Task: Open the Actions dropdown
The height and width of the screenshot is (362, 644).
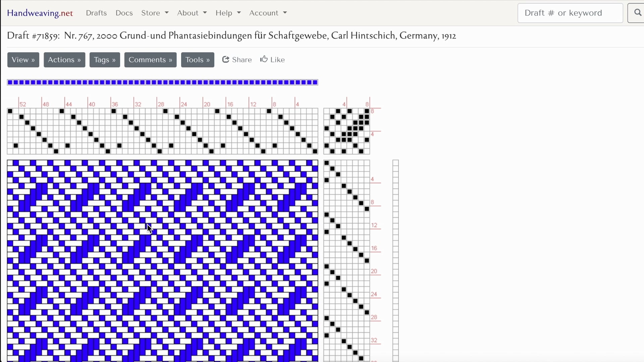Action: point(64,60)
